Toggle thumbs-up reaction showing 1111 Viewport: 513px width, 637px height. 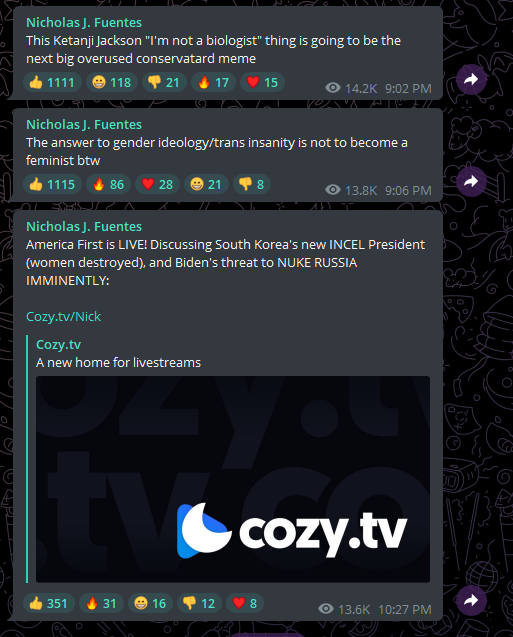(x=52, y=82)
